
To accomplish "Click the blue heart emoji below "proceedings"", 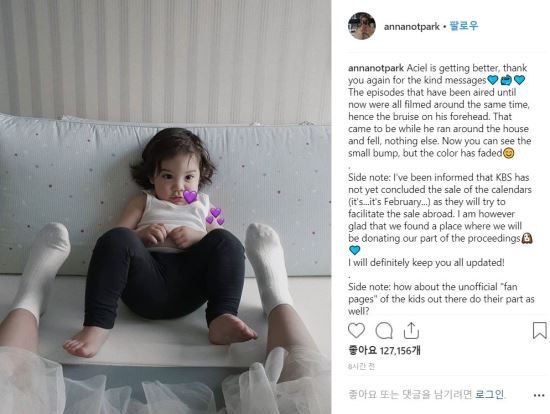I will click(x=355, y=251).
